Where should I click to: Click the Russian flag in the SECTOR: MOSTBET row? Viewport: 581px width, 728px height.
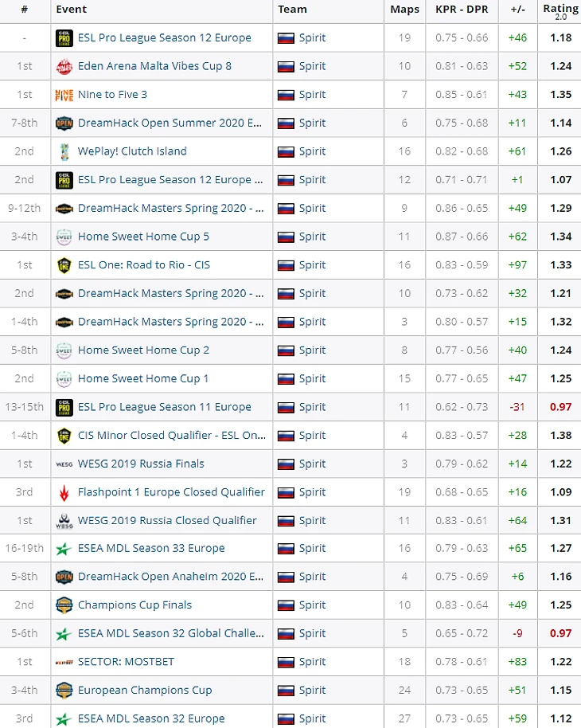coord(286,663)
